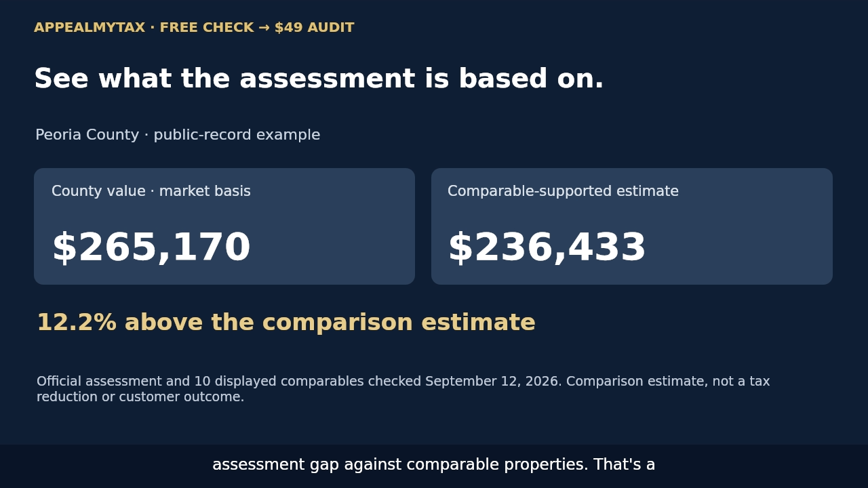Click the arrow symbol in the header
The width and height of the screenshot is (868, 488).
tap(264, 28)
